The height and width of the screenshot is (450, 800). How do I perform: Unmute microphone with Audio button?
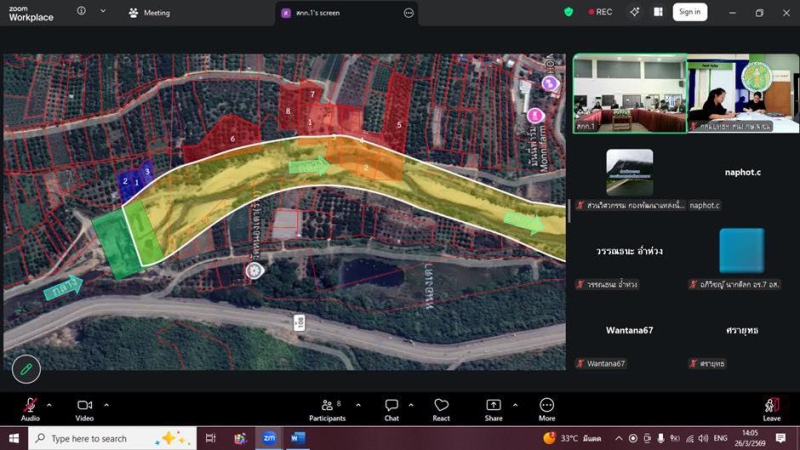click(30, 405)
